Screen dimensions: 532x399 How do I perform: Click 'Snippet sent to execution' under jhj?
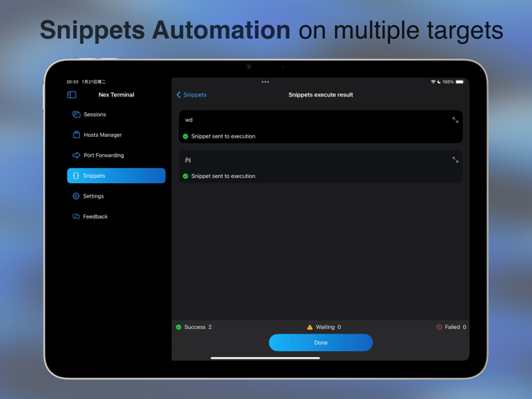[223, 176]
